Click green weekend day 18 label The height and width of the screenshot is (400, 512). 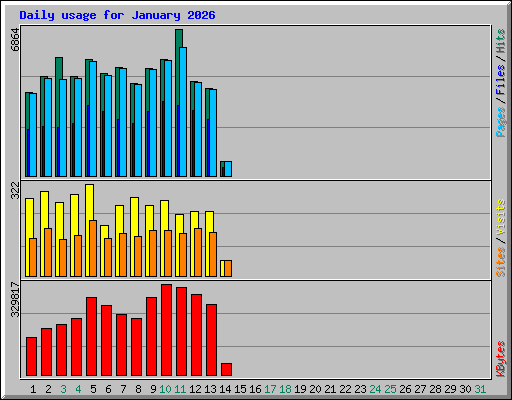tap(285, 389)
